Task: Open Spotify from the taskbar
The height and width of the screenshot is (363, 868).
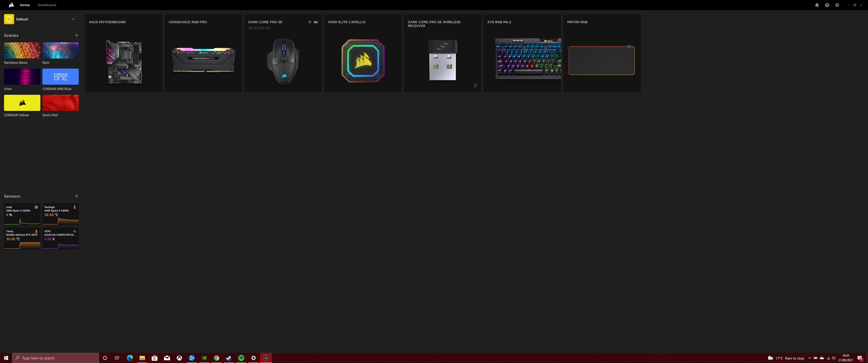Action: coord(241,358)
